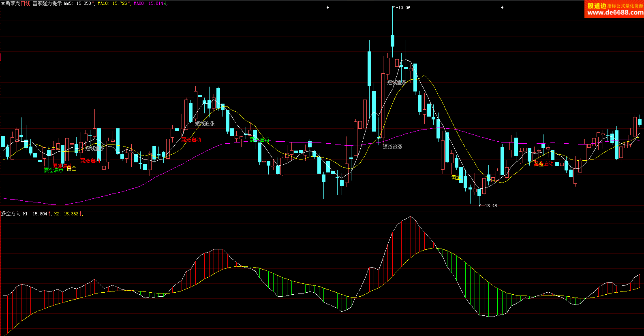Click the 19.96 high price marker
This screenshot has width=644, height=336.
click(404, 8)
